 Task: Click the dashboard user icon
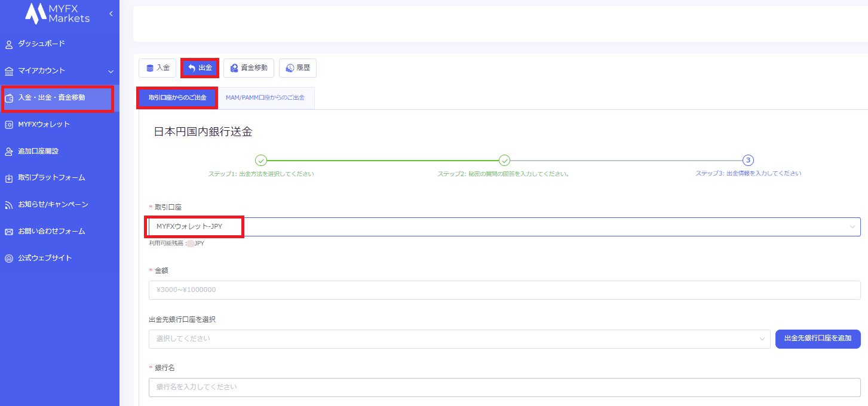tap(9, 44)
